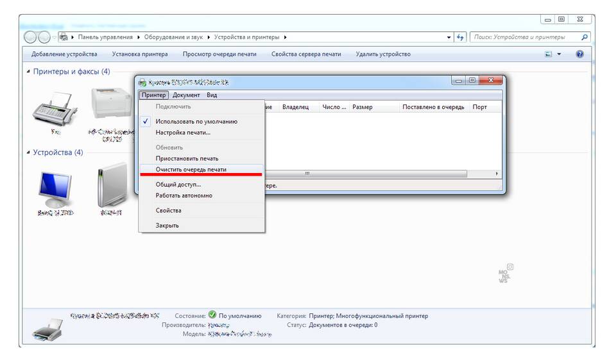Image resolution: width=616 pixels, height=364 pixels.
Task: Select the white laser printer icon
Action: point(113,103)
